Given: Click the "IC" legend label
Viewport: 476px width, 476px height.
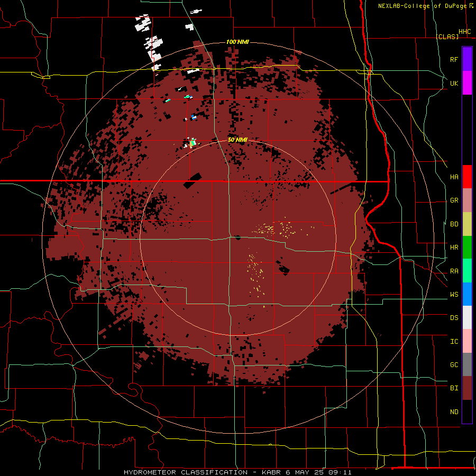Looking at the screenshot, I should [x=454, y=341].
